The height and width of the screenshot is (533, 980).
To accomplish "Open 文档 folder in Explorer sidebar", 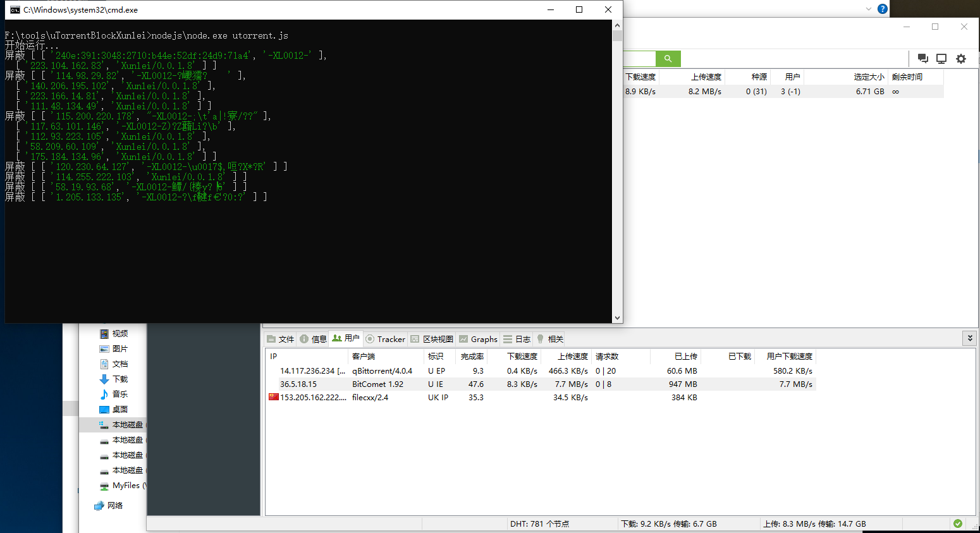I will (114, 364).
